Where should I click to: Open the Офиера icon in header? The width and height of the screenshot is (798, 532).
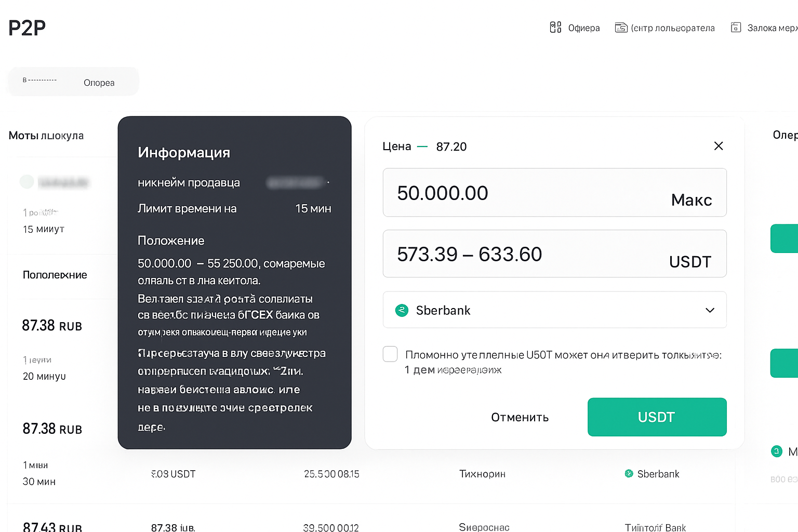point(555,28)
